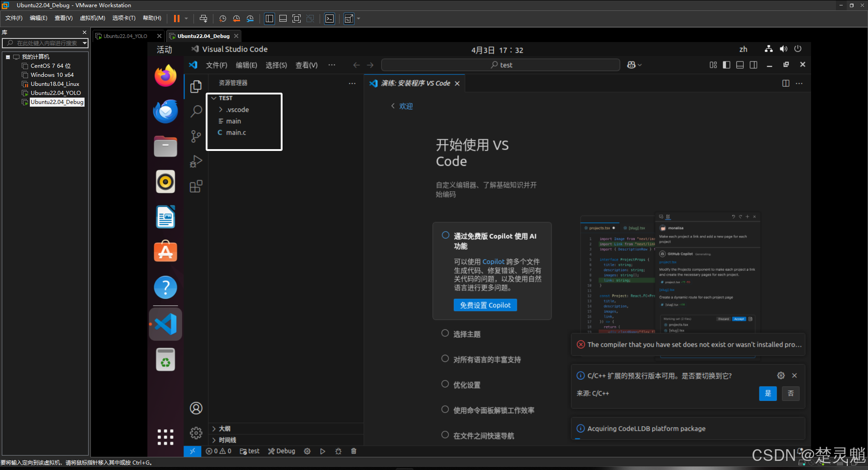Click the debug bug icon in status bar
The width and height of the screenshot is (868, 470).
point(338,451)
